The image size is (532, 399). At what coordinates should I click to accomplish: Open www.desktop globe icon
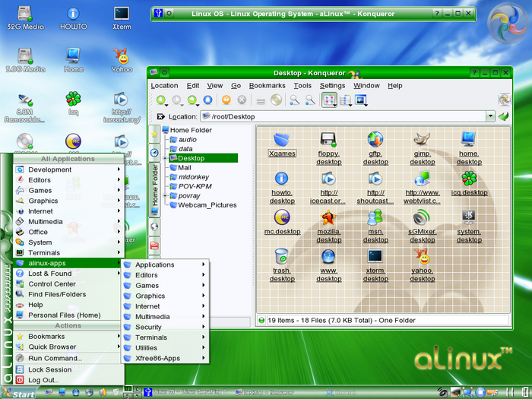coord(328,266)
